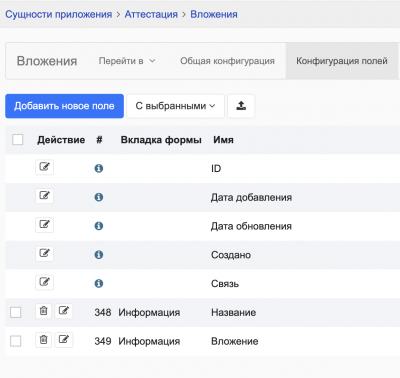The height and width of the screenshot is (378, 400).
Task: Edit the ID field row
Action: click(44, 167)
